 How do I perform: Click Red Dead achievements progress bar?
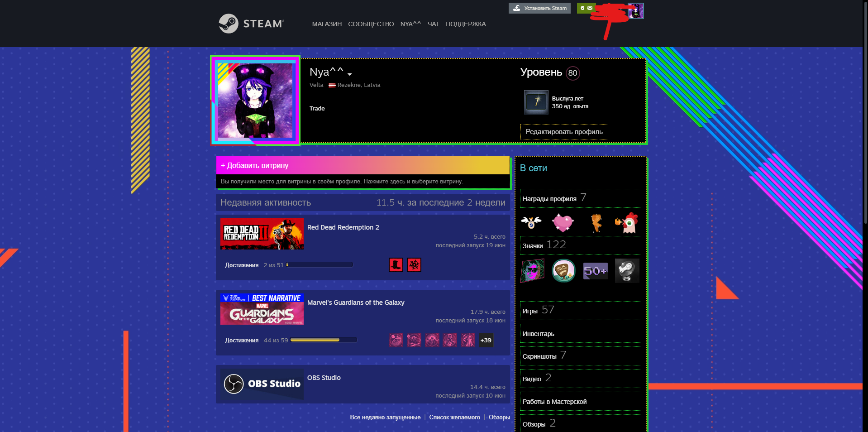click(x=320, y=265)
